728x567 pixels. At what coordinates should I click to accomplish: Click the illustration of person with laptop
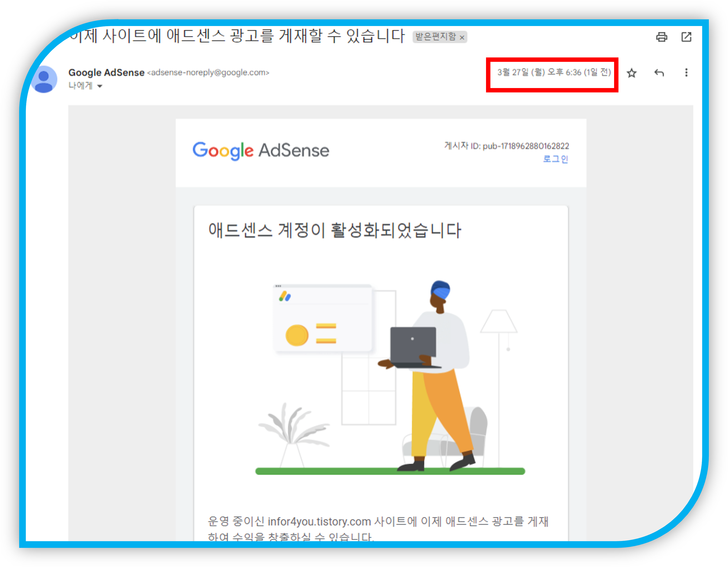[390, 377]
